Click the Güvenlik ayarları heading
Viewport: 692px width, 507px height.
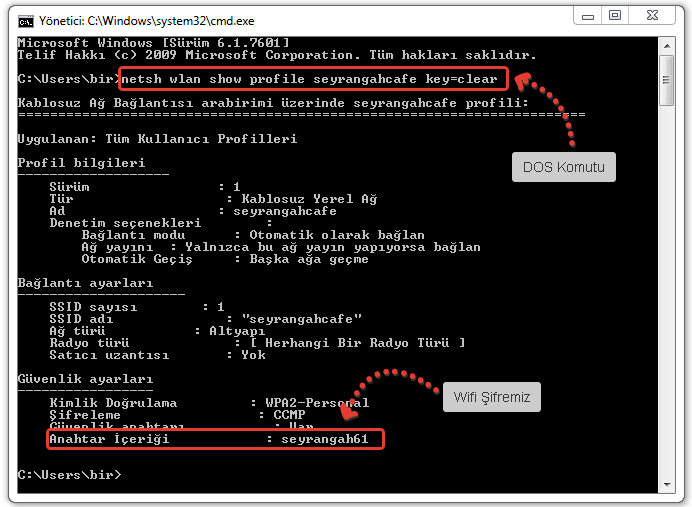click(85, 379)
